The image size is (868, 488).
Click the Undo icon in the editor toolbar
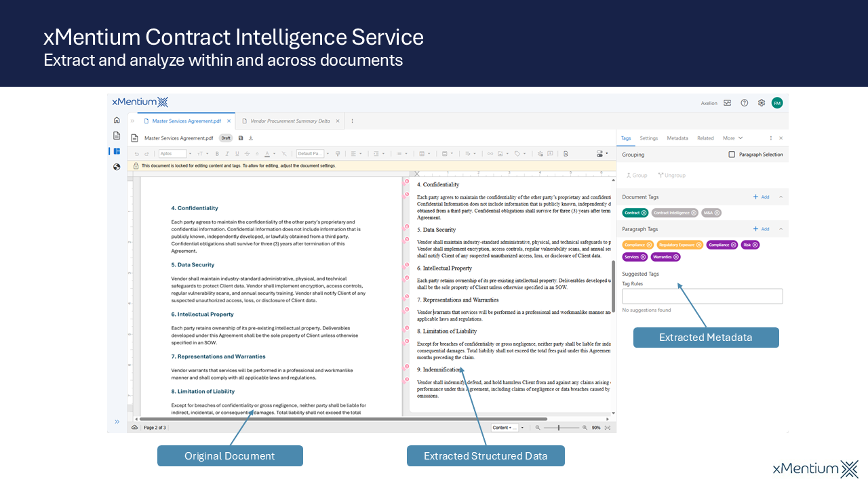pyautogui.click(x=136, y=154)
